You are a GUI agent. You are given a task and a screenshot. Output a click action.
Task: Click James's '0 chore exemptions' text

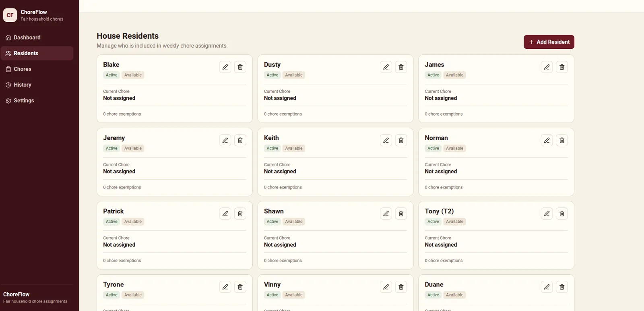444,114
